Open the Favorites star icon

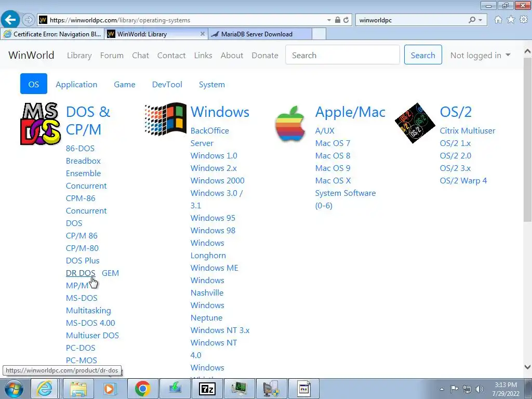pos(511,20)
